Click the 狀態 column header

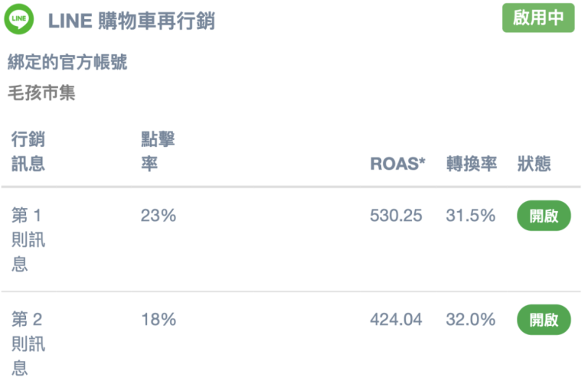click(x=534, y=164)
